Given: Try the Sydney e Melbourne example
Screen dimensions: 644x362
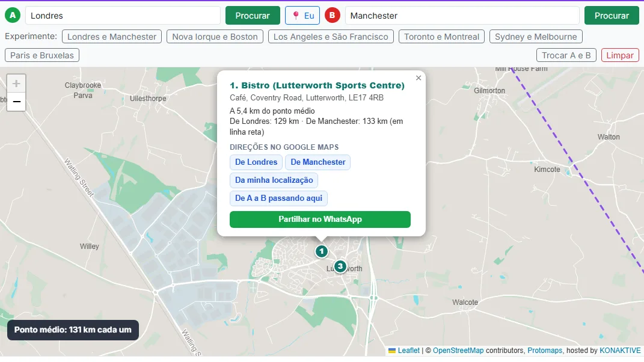Looking at the screenshot, I should 536,37.
